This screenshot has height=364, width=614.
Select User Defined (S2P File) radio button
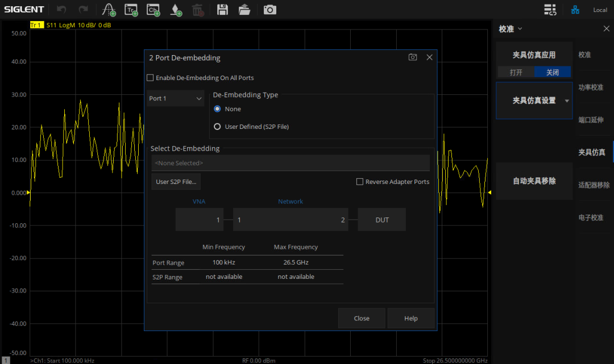point(217,127)
